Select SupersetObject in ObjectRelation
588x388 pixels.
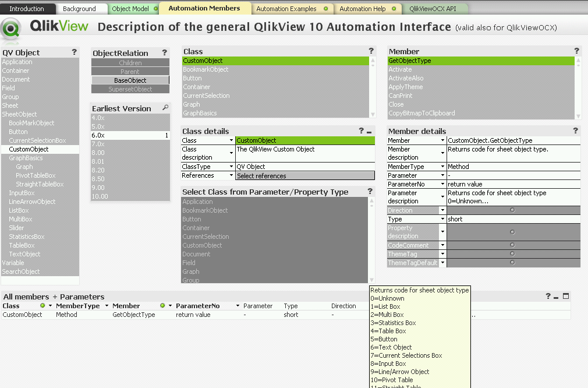pyautogui.click(x=130, y=89)
